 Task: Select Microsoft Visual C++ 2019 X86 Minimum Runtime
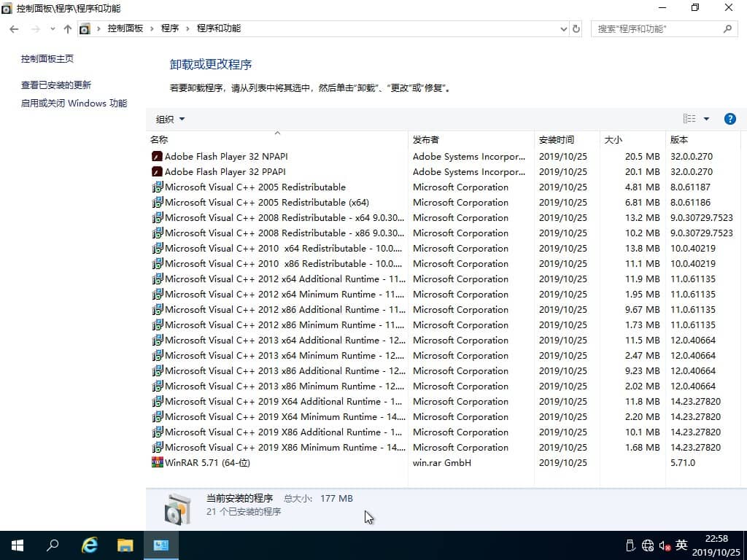(x=285, y=447)
